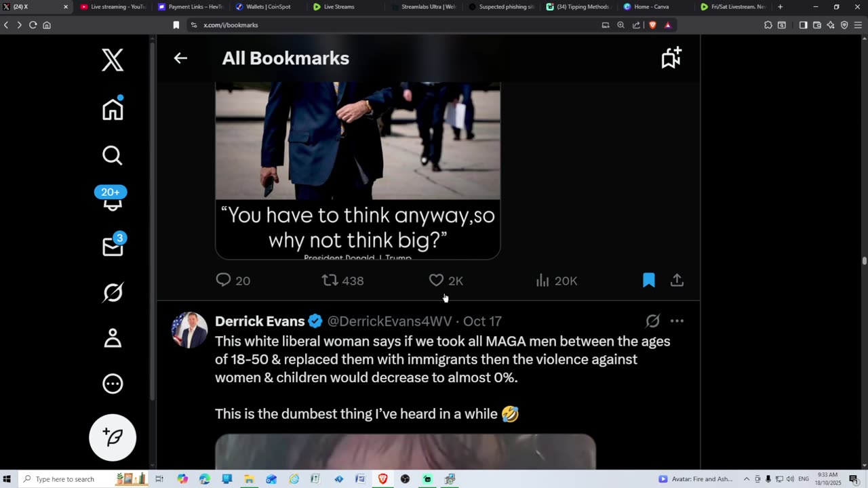The width and height of the screenshot is (868, 488).
Task: Go back from All Bookmarks
Action: 180,58
